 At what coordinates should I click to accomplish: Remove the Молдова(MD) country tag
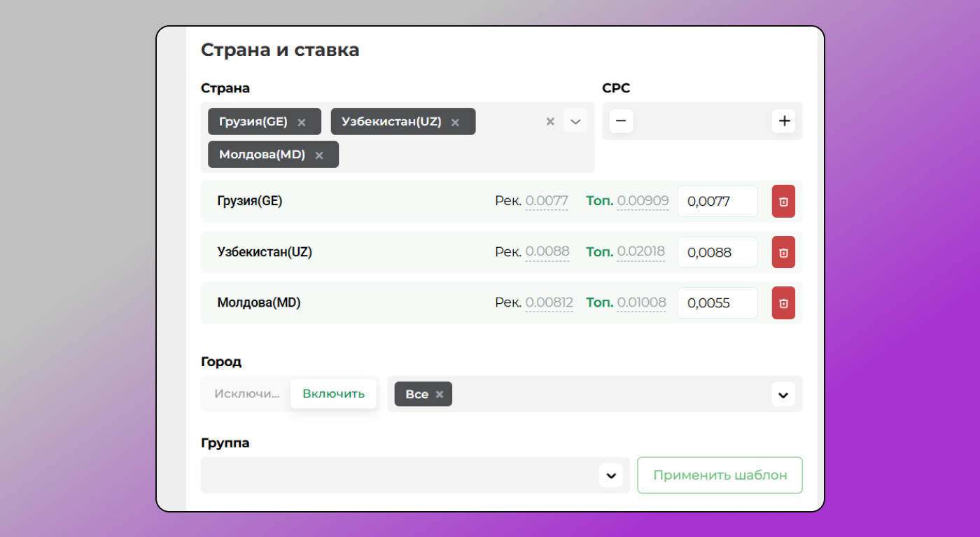click(x=319, y=154)
